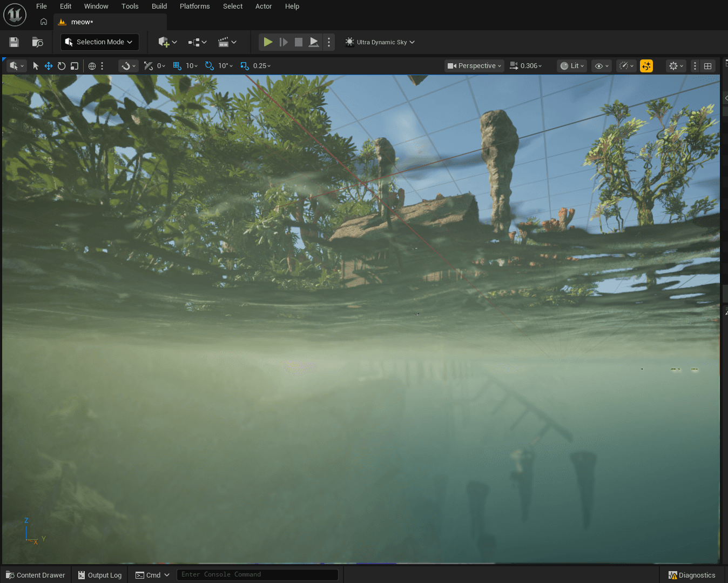This screenshot has height=583, width=728.
Task: Open the surface snapping magnet menu
Action: pos(129,66)
